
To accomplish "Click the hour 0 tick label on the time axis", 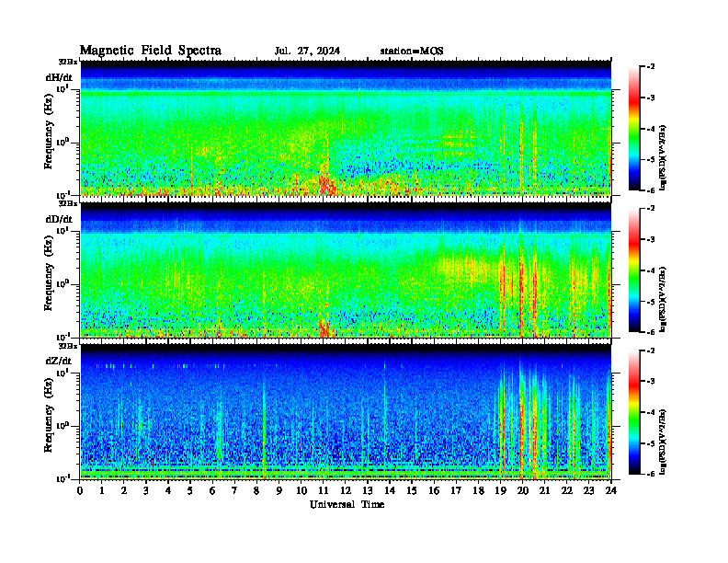I will pos(80,491).
